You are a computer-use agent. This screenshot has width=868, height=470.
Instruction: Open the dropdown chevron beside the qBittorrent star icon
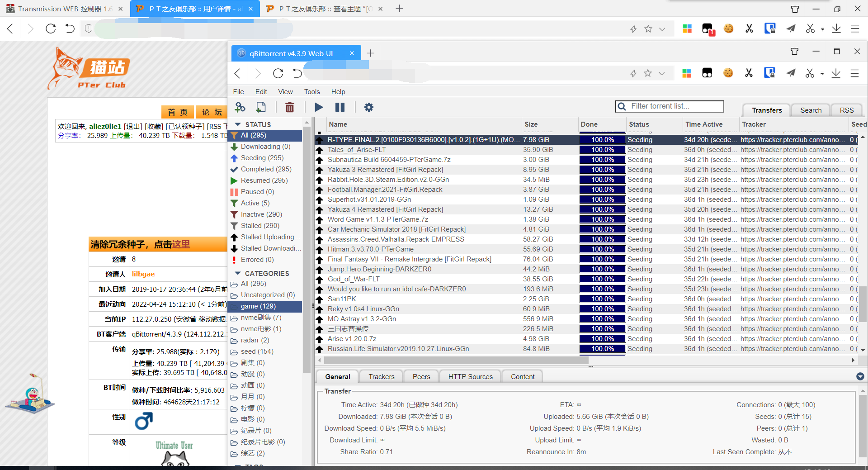click(661, 73)
